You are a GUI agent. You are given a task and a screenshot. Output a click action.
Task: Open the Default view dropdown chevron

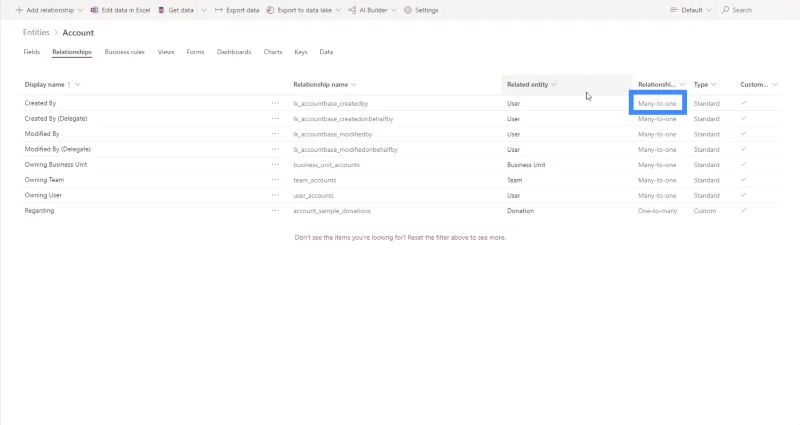click(x=709, y=10)
